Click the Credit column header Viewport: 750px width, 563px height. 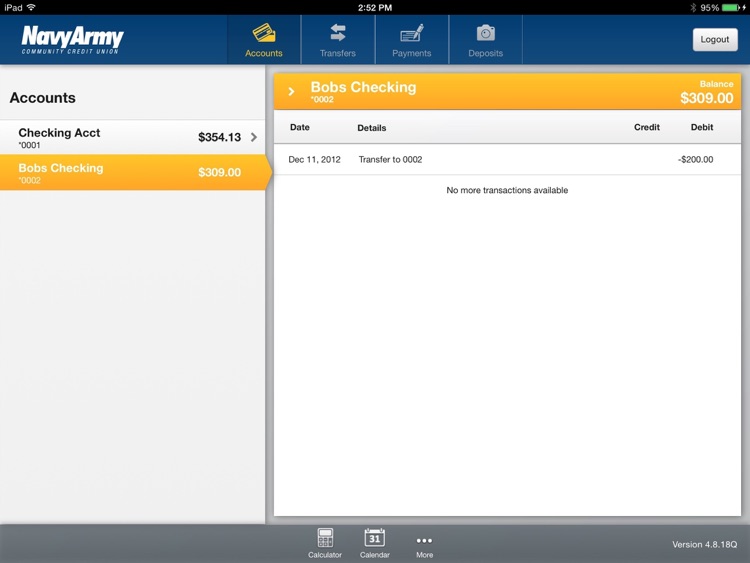click(647, 127)
